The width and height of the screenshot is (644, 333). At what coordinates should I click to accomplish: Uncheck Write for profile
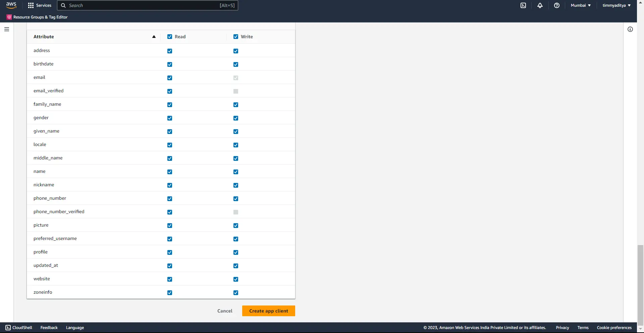(x=236, y=252)
